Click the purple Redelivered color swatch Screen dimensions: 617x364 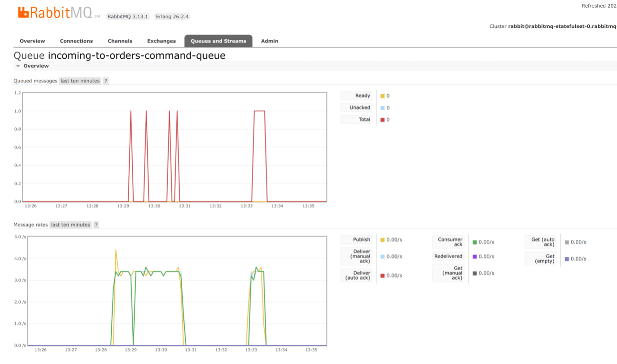[x=475, y=256]
